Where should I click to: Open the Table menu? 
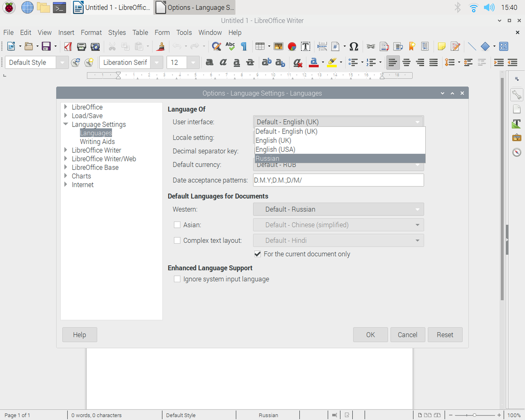tap(140, 32)
